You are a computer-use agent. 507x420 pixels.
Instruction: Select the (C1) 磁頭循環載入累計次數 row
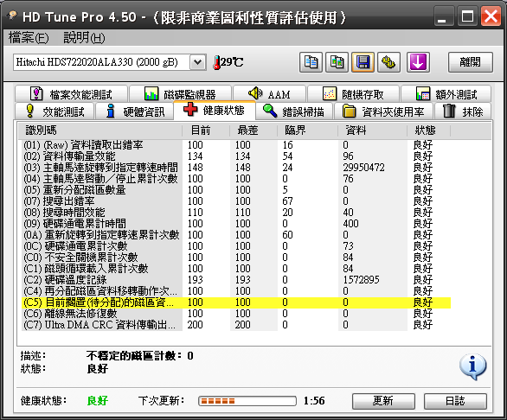coord(236,269)
